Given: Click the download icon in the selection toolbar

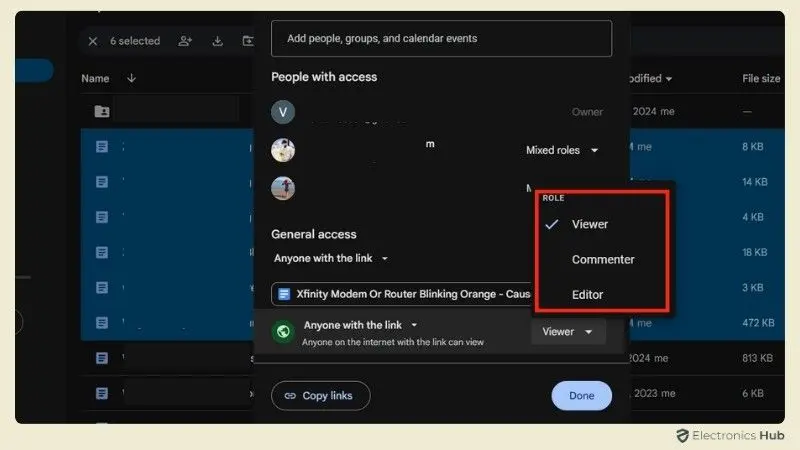Looking at the screenshot, I should point(217,41).
